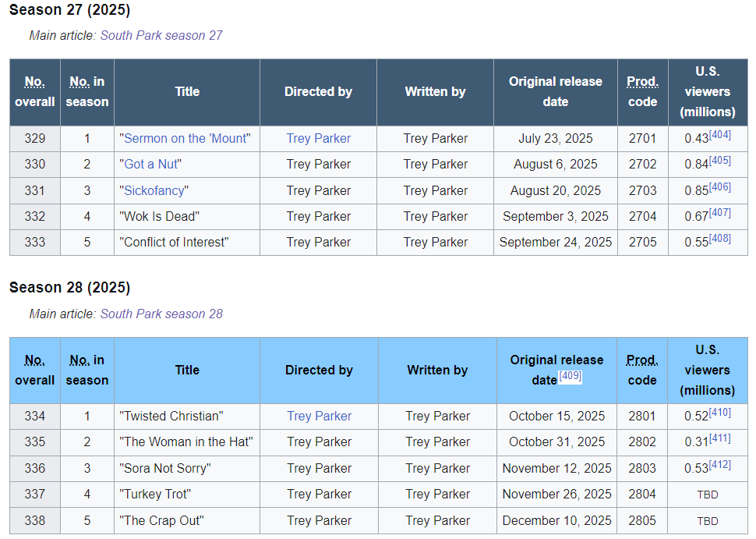The height and width of the screenshot is (539, 756).
Task: Click TBD viewers cell in The Crap Out row
Action: pyautogui.click(x=708, y=521)
